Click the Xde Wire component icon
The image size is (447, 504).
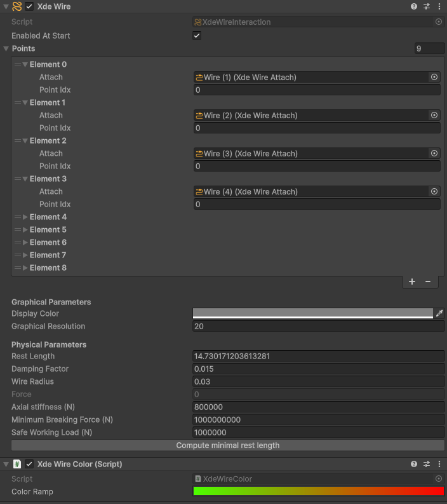(x=17, y=6)
